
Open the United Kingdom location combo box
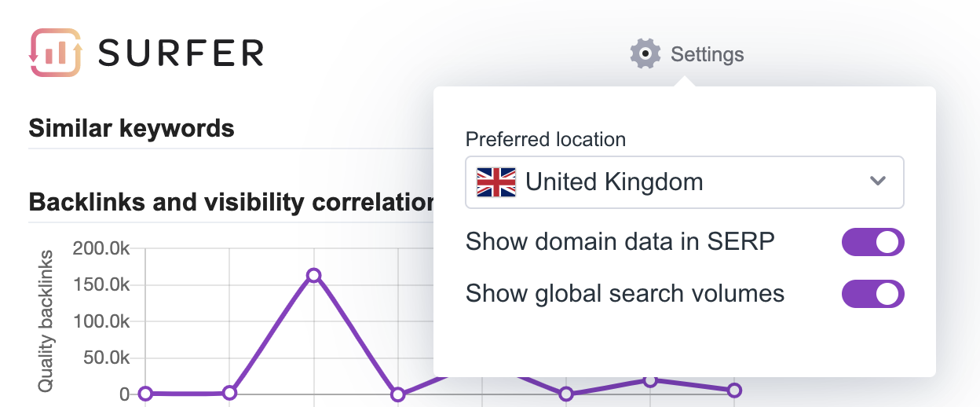pyautogui.click(x=685, y=182)
